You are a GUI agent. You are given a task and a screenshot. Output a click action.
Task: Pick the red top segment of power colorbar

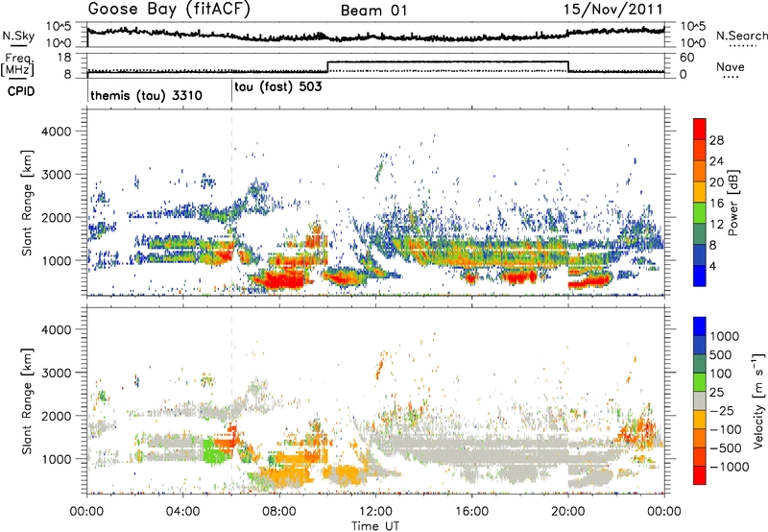[700, 129]
